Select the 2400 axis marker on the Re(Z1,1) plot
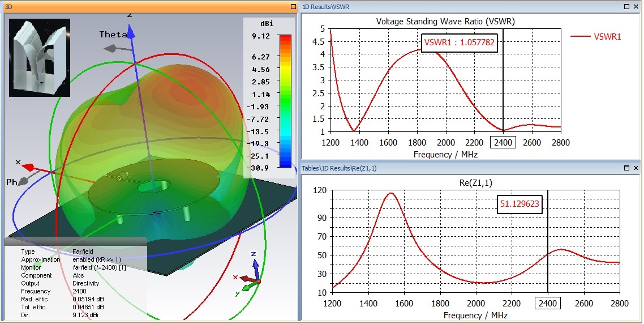 click(x=548, y=304)
